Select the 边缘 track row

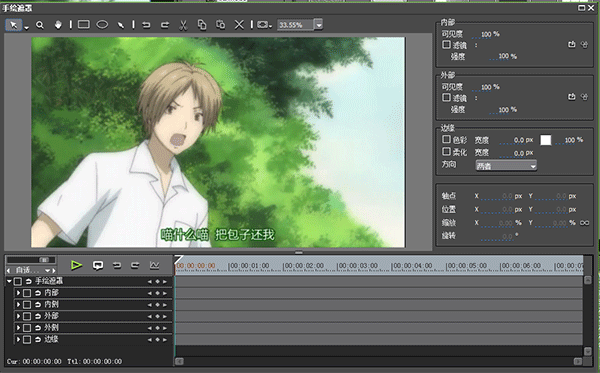tap(90, 339)
